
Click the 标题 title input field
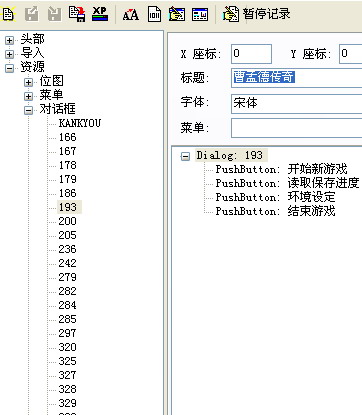coord(297,78)
